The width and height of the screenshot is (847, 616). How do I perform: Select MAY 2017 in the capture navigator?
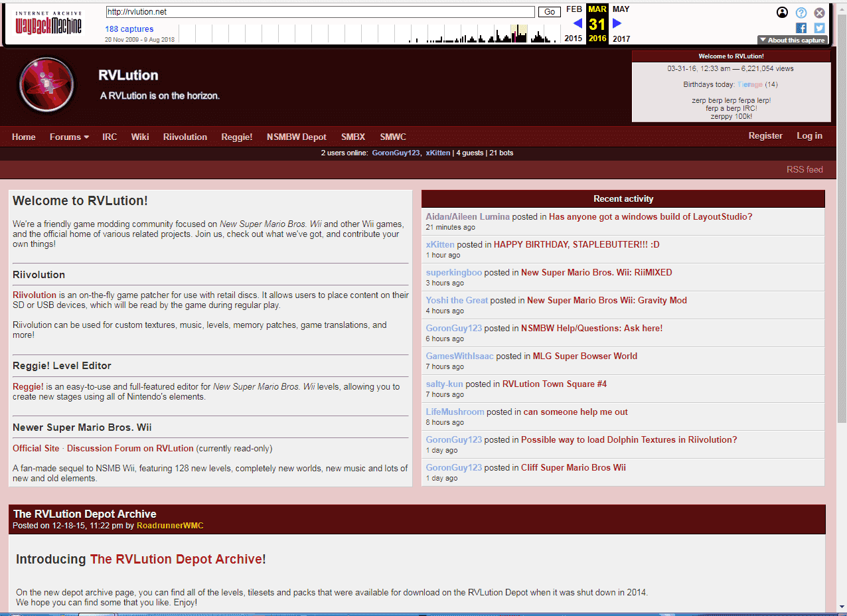(621, 23)
